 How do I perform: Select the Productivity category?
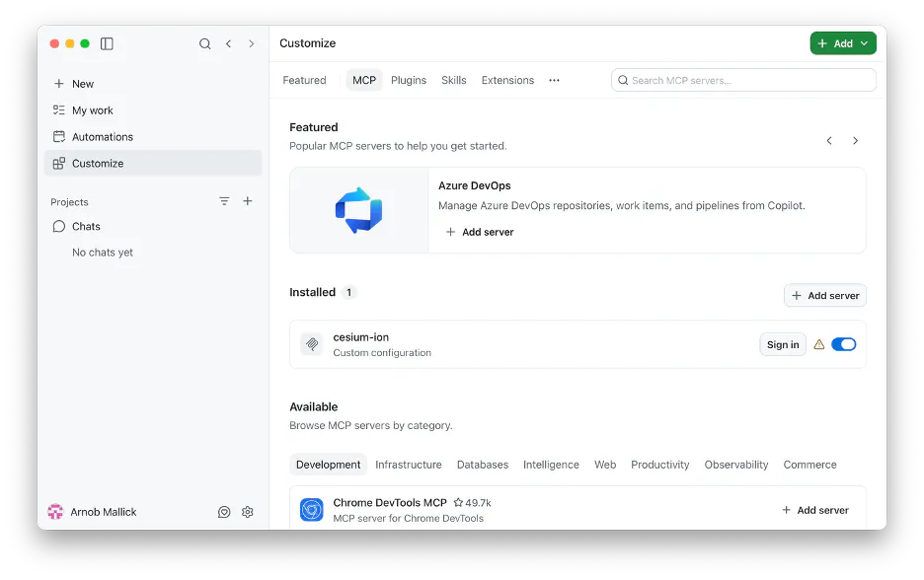pyautogui.click(x=660, y=465)
